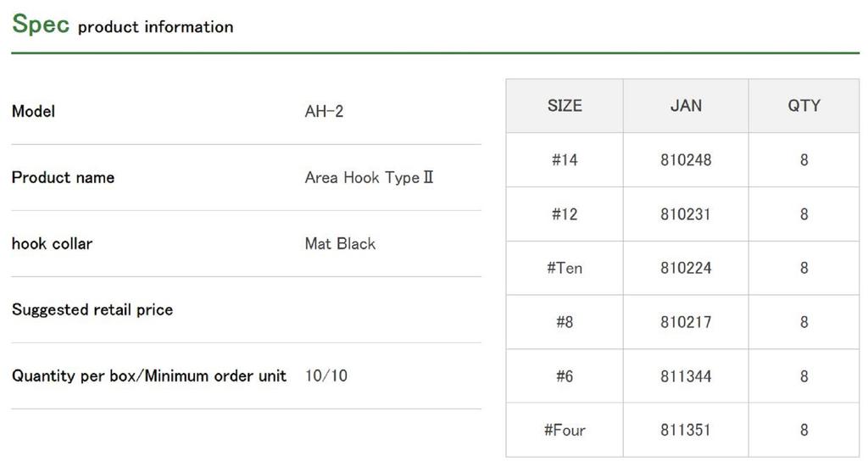Click the Area Hook Type II product name

[x=369, y=178]
